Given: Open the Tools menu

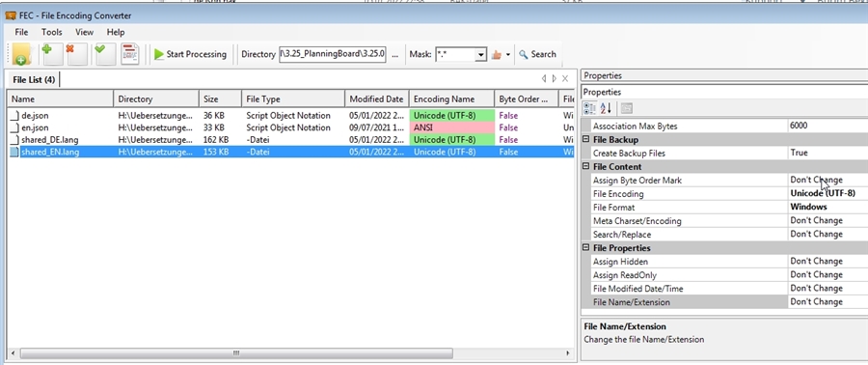Looking at the screenshot, I should point(51,32).
